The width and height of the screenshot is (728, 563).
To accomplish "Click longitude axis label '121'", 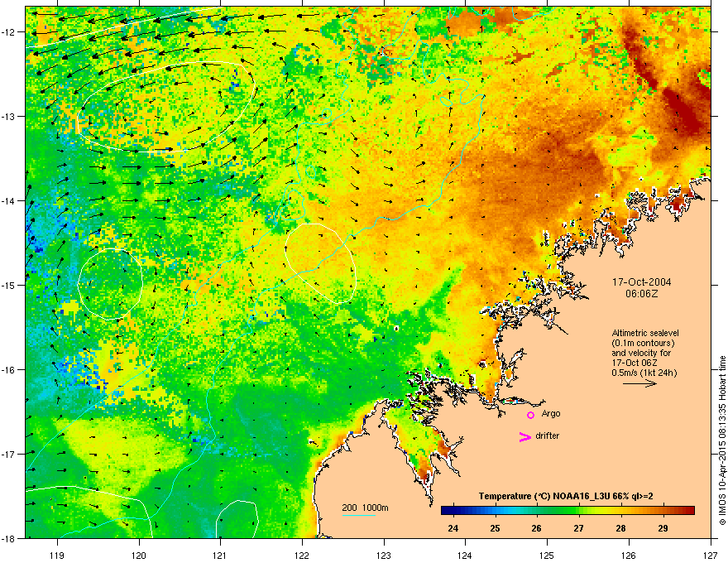I will pos(221,555).
